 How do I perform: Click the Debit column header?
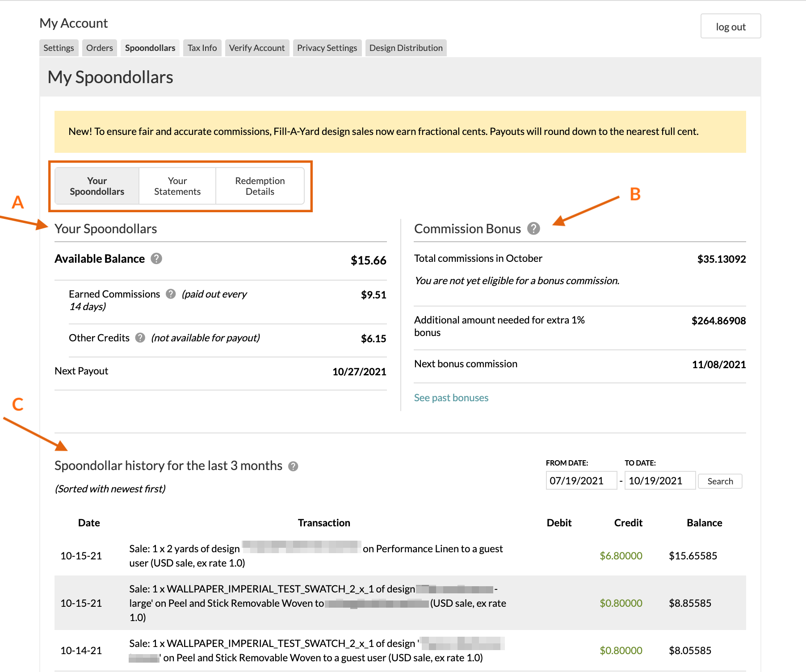tap(559, 523)
